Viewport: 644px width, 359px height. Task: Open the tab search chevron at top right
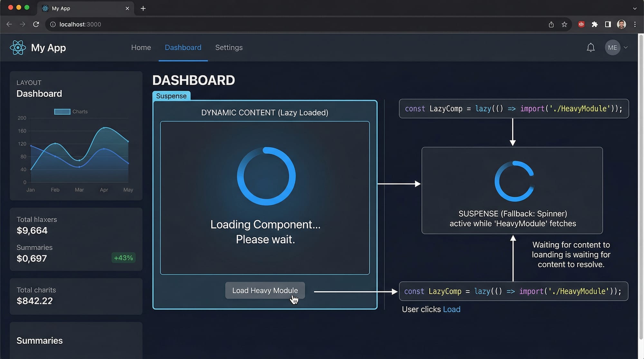(635, 8)
